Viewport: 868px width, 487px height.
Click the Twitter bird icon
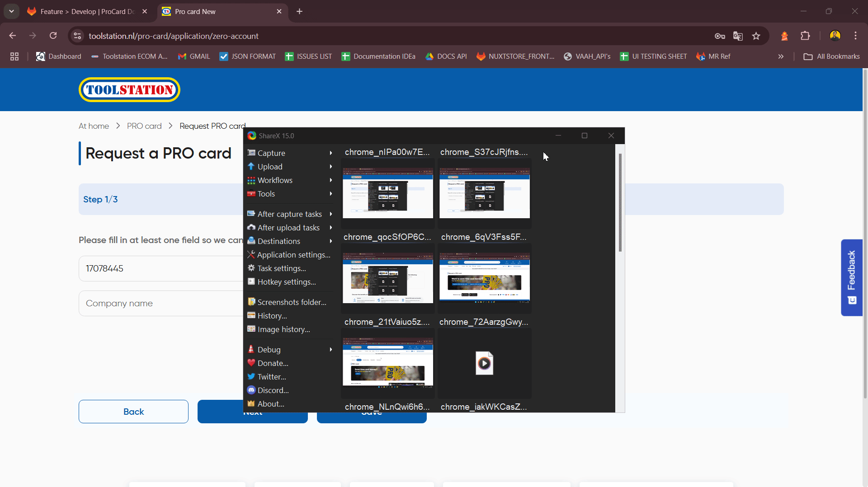click(x=251, y=377)
